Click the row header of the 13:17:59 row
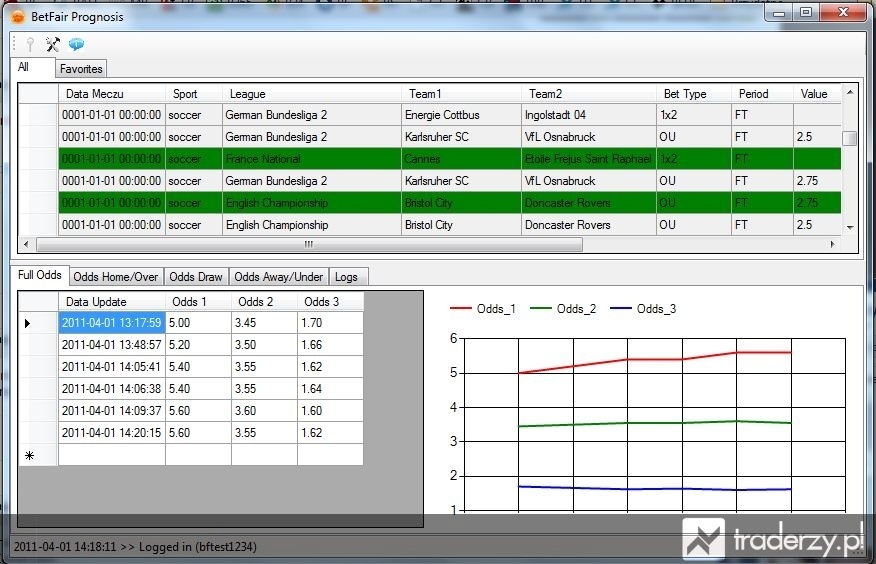876x564 pixels. 38,323
